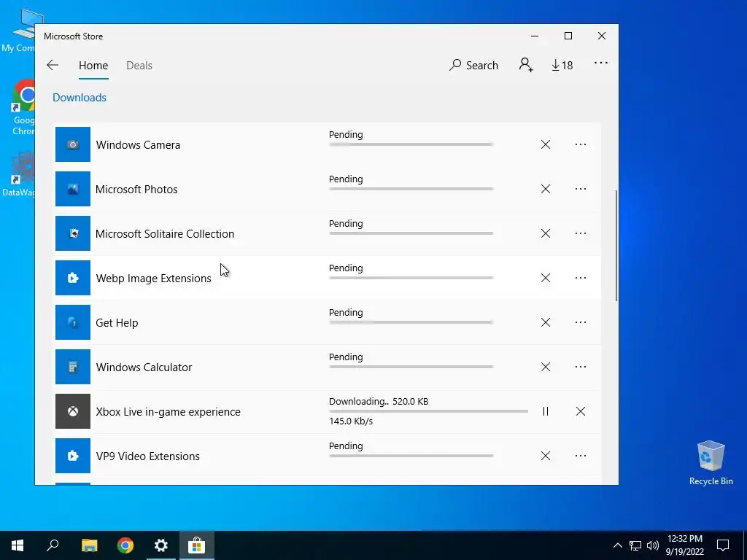Select the Webp Image Extensions name
Image resolution: width=747 pixels, height=560 pixels.
pos(153,278)
